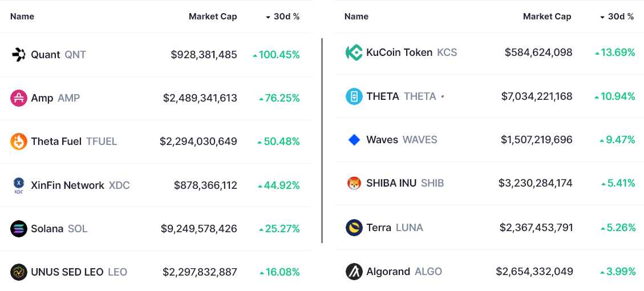Click the THETA blue coin icon

(x=354, y=96)
